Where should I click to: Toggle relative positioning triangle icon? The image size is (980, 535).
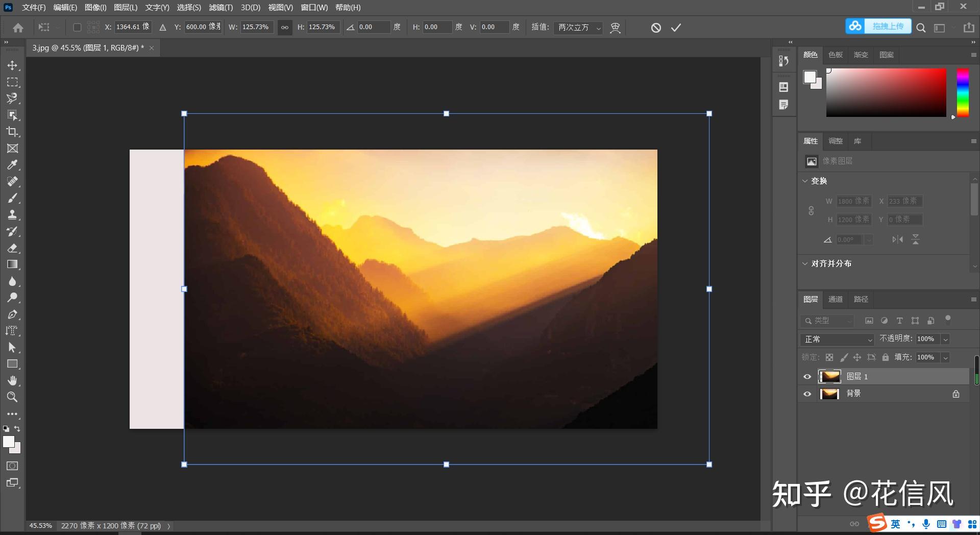tap(163, 28)
